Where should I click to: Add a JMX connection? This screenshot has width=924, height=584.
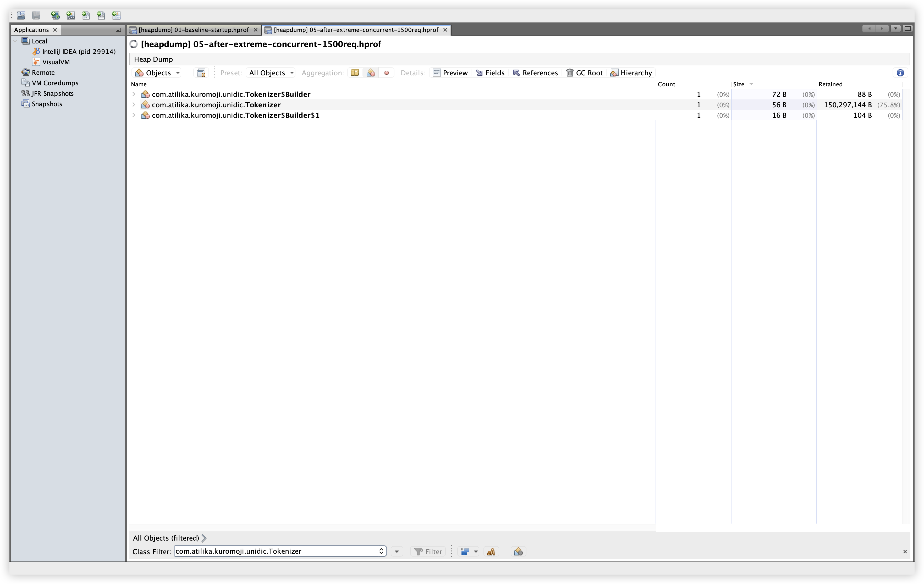70,16
